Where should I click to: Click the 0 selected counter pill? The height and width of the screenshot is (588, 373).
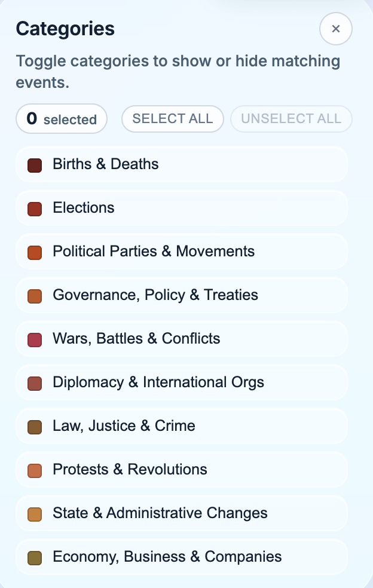pos(61,119)
